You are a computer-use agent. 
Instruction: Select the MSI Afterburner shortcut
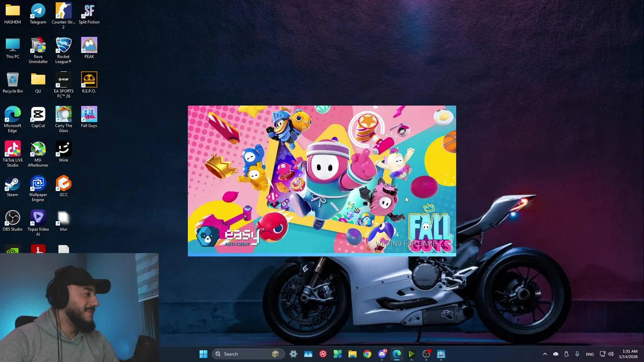click(38, 154)
